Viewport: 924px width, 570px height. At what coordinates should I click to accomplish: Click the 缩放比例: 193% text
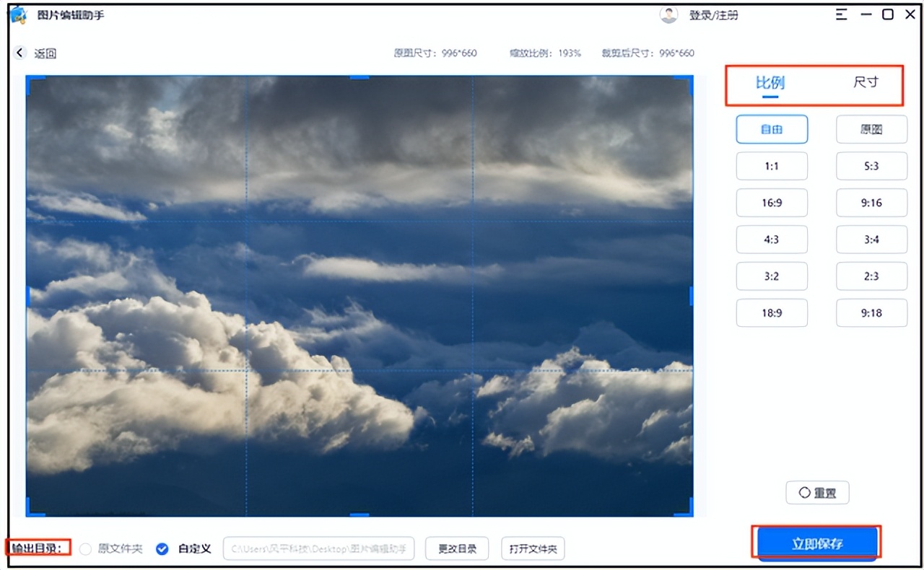tap(544, 53)
